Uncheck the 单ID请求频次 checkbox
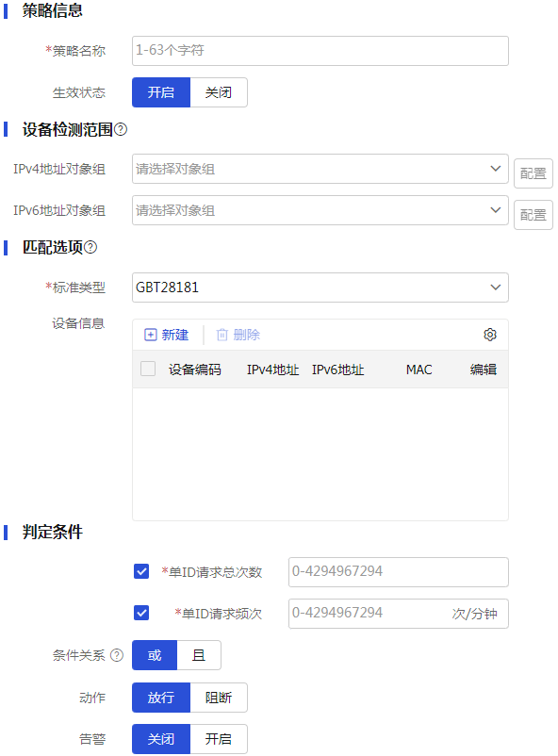This screenshot has width=558, height=756. 141,614
